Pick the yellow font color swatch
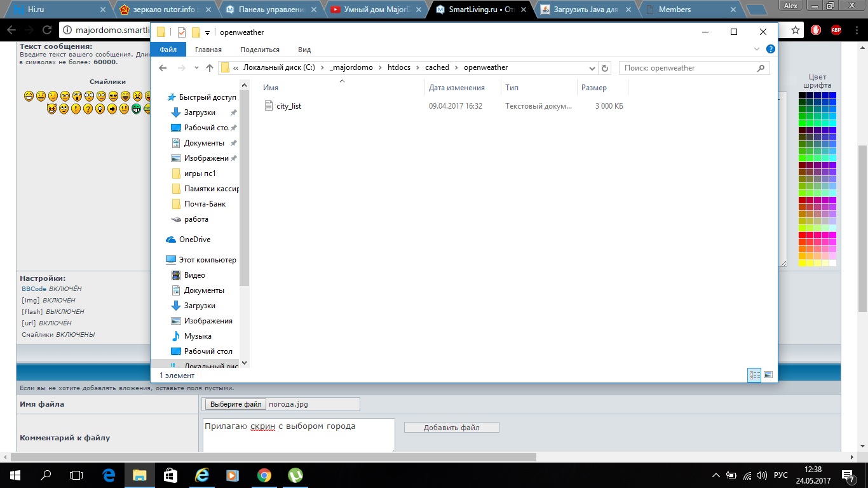 point(803,263)
